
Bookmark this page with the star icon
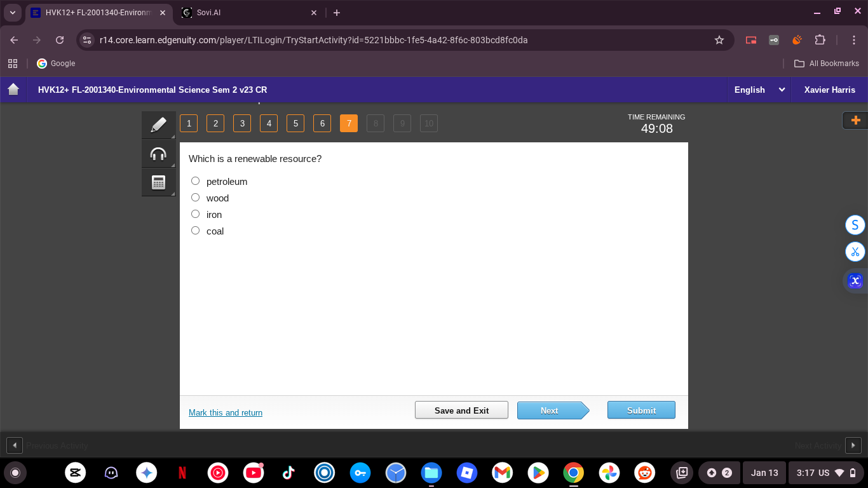[719, 40]
